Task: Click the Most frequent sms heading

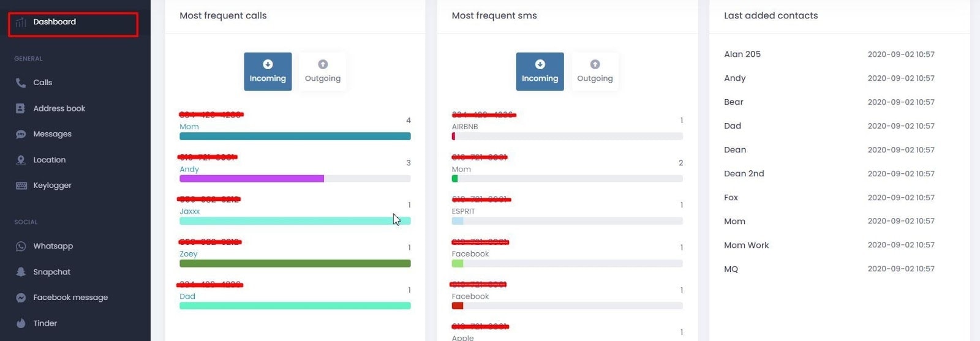Action: point(494,16)
